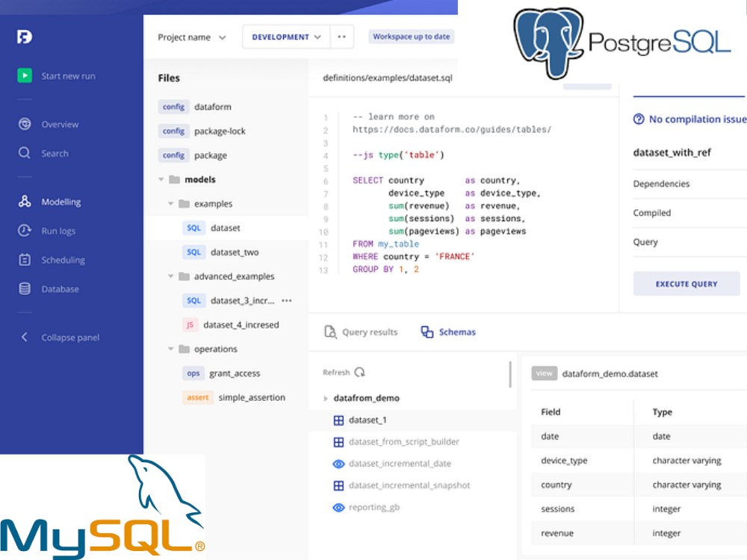Screen dimensions: 747x560
Task: Click the Search magnifier icon
Action: (x=25, y=153)
